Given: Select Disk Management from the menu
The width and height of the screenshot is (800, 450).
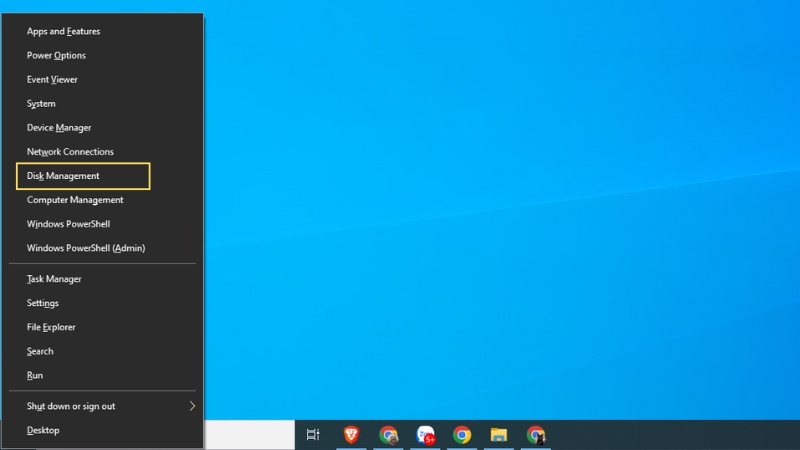Looking at the screenshot, I should coord(63,176).
